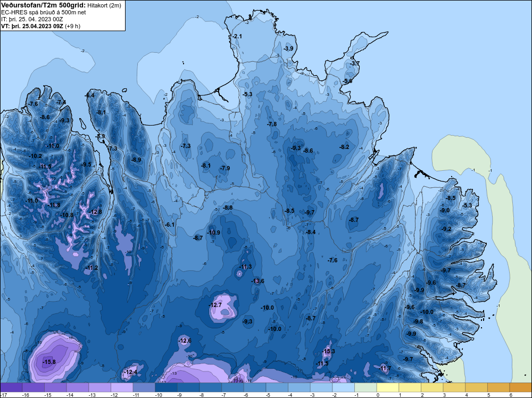Click the -9.5 temperature value

click(x=86, y=164)
